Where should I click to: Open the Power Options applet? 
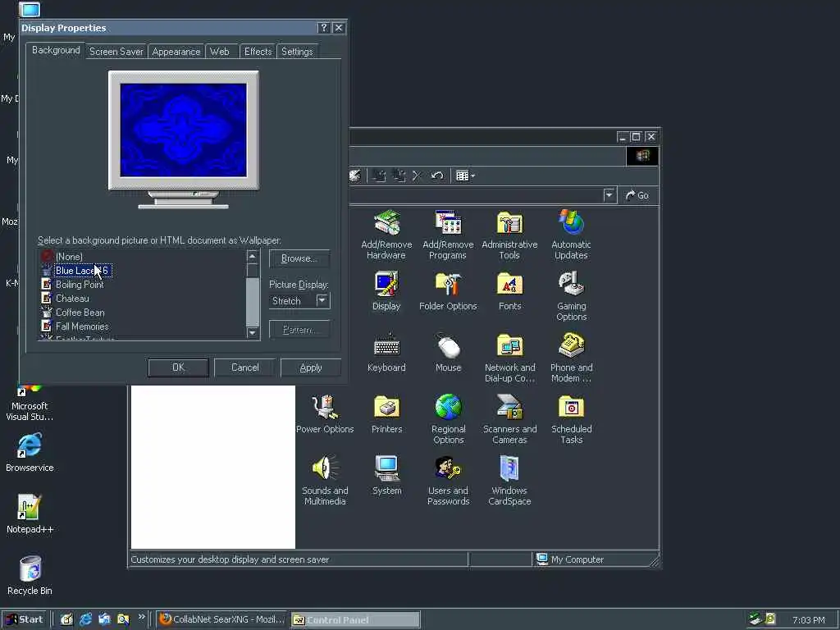[325, 414]
